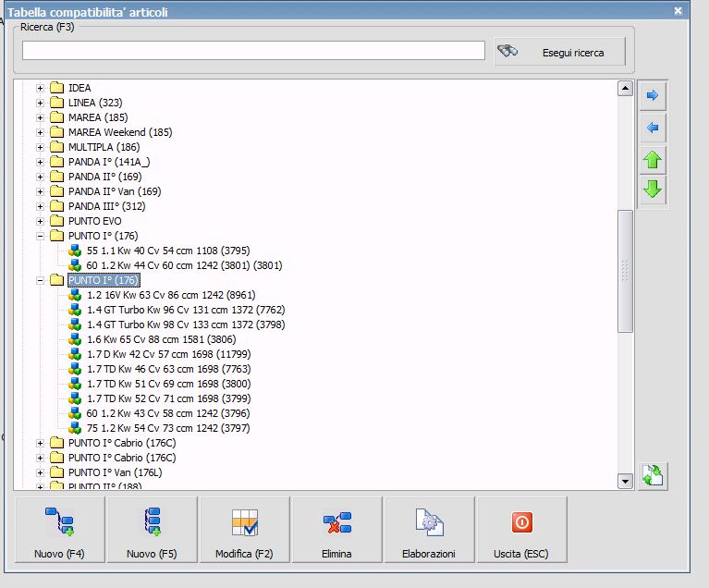709x588 pixels.
Task: Focus the Ricerca (F3) search field
Action: click(x=253, y=50)
